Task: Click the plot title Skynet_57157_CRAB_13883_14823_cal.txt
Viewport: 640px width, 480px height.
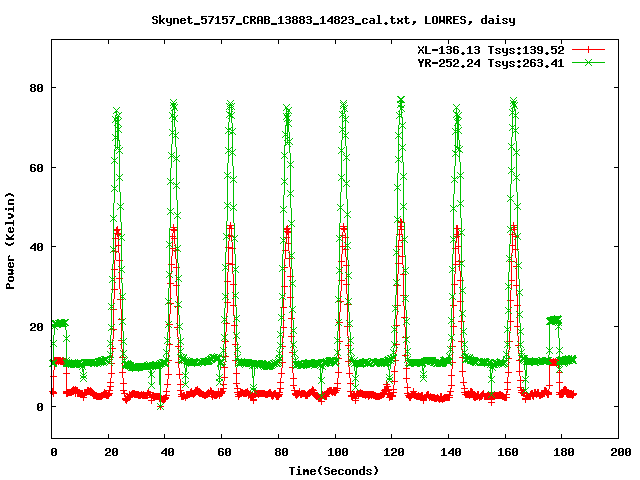Action: pos(281,20)
